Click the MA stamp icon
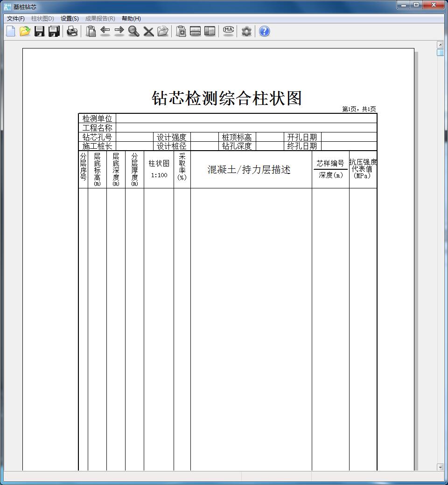The image size is (448, 485). (229, 31)
